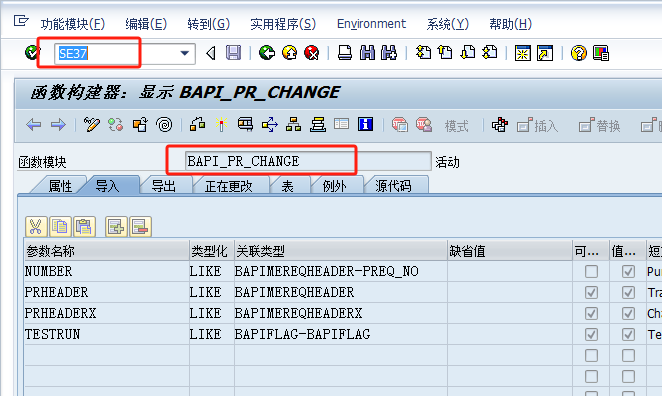Toggle Optional checkbox for TESTRUN row
The height and width of the screenshot is (396, 662).
[x=591, y=334]
